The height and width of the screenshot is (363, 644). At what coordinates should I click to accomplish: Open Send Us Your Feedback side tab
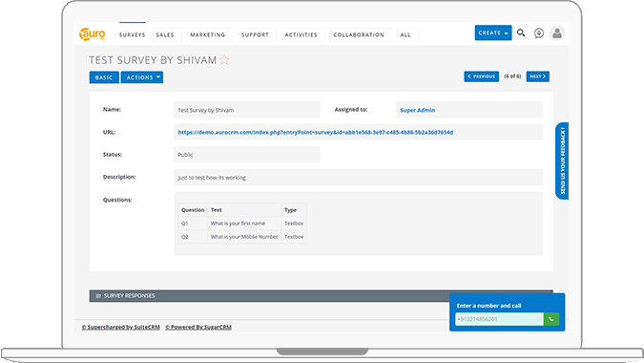562,160
